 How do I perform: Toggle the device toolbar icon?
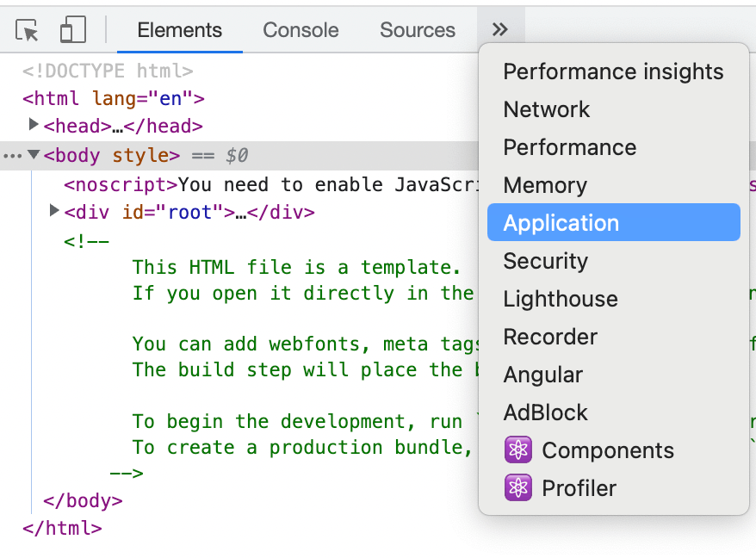point(72,30)
